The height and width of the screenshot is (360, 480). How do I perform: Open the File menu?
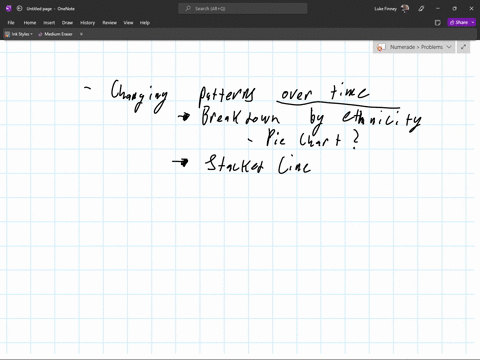[11, 23]
